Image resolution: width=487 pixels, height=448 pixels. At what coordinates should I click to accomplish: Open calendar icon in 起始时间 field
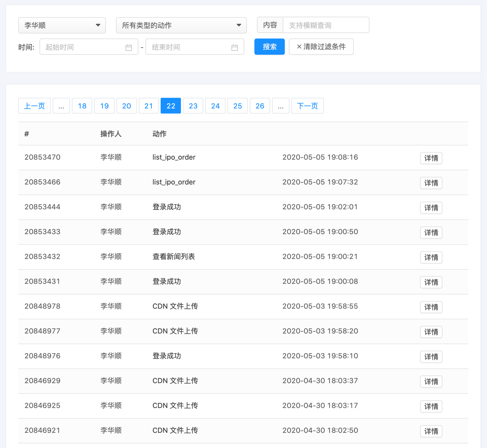click(129, 47)
